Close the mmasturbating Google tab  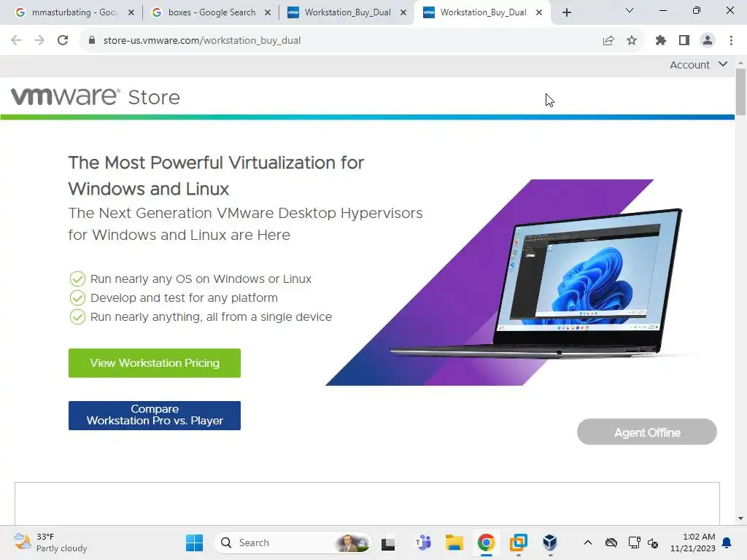coord(131,13)
